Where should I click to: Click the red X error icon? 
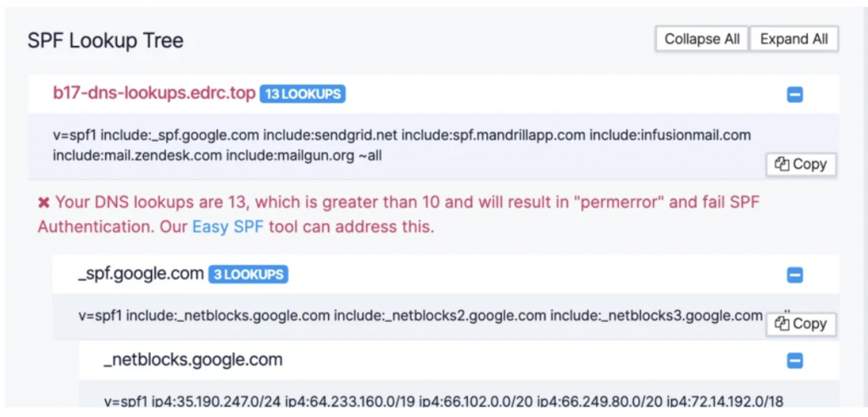coord(44,203)
